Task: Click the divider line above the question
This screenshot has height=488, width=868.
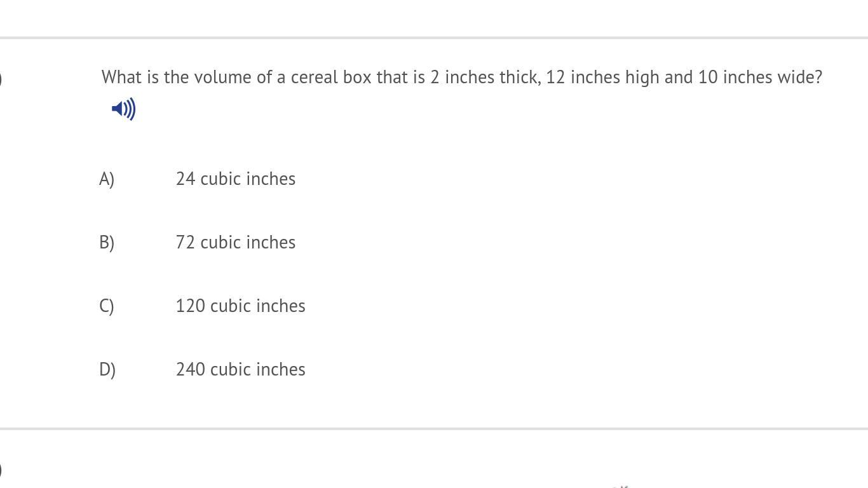Action: (434, 38)
